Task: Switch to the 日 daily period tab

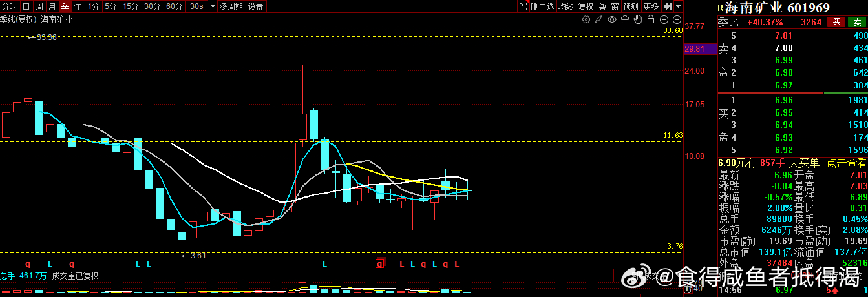Action: tap(26, 6)
